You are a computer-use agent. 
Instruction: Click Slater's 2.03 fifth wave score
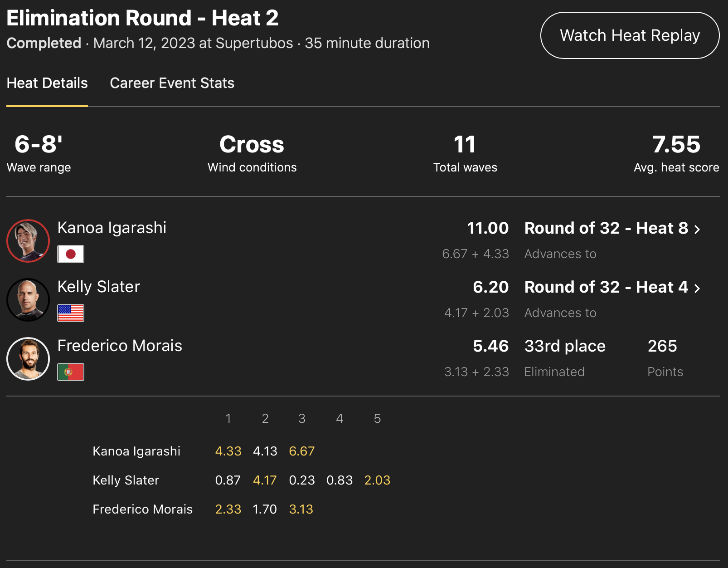(377, 480)
